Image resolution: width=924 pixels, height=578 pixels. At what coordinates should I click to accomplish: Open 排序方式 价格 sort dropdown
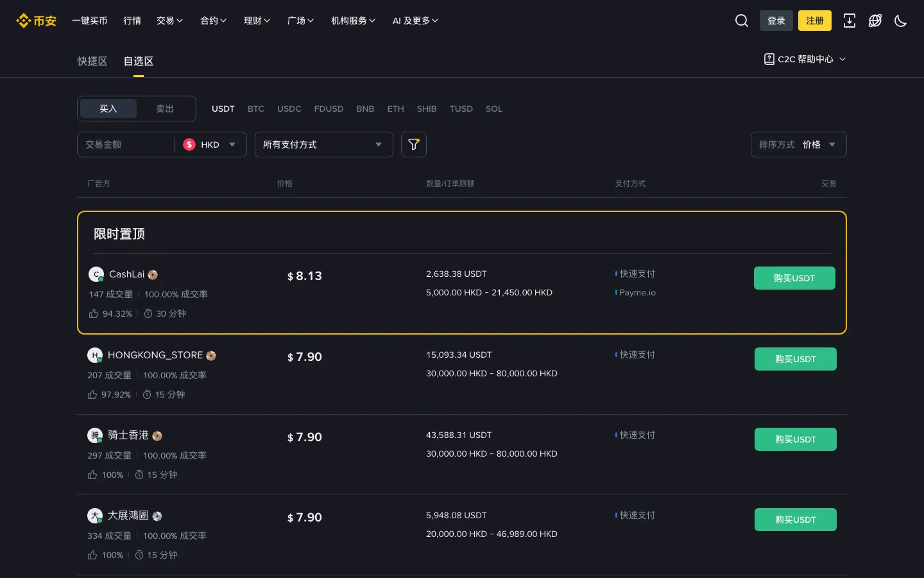coord(799,144)
